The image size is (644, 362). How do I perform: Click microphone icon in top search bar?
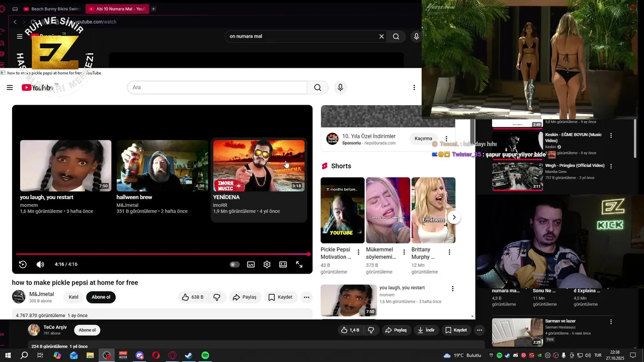point(416,36)
